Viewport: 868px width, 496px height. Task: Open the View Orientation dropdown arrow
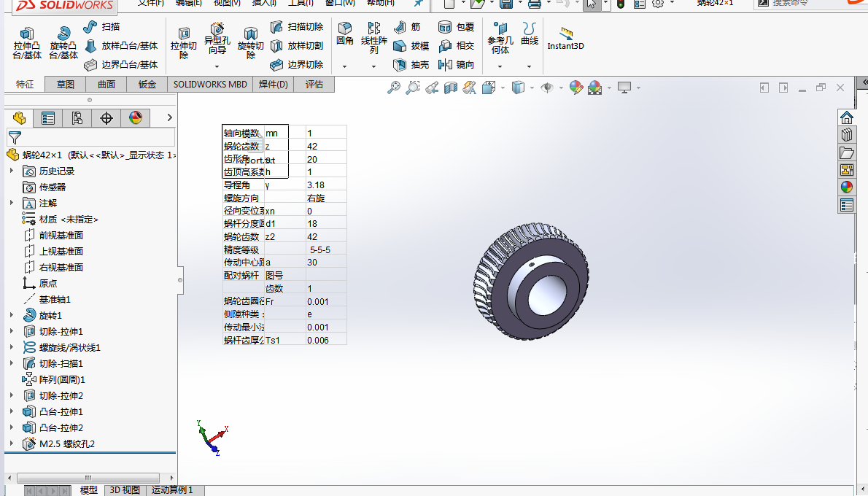pos(503,88)
